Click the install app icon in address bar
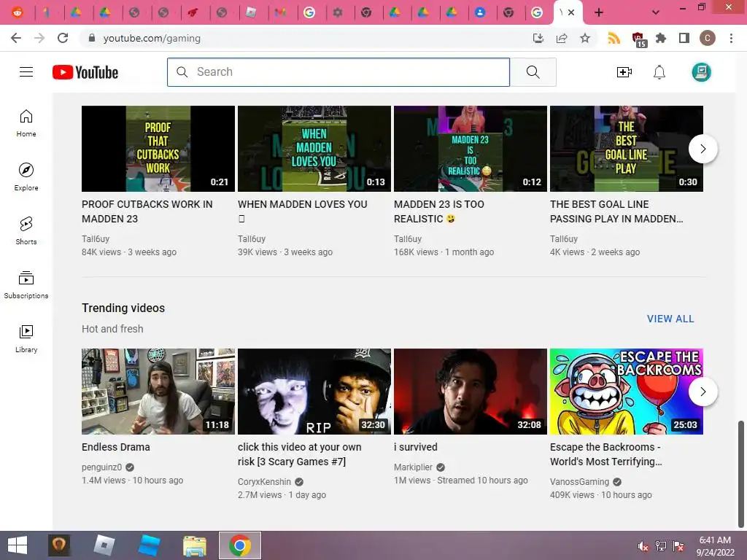The height and width of the screenshot is (560, 747). click(x=538, y=38)
